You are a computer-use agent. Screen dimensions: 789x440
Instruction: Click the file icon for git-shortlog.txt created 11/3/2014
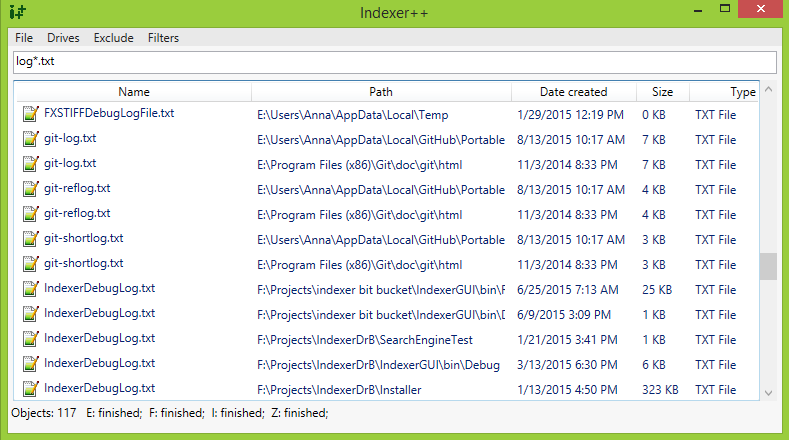31,264
